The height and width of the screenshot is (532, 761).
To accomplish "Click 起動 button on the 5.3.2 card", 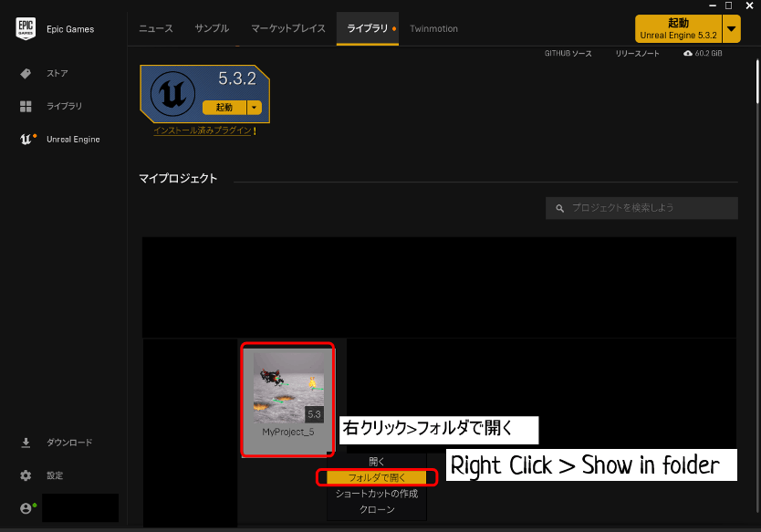I will [224, 108].
